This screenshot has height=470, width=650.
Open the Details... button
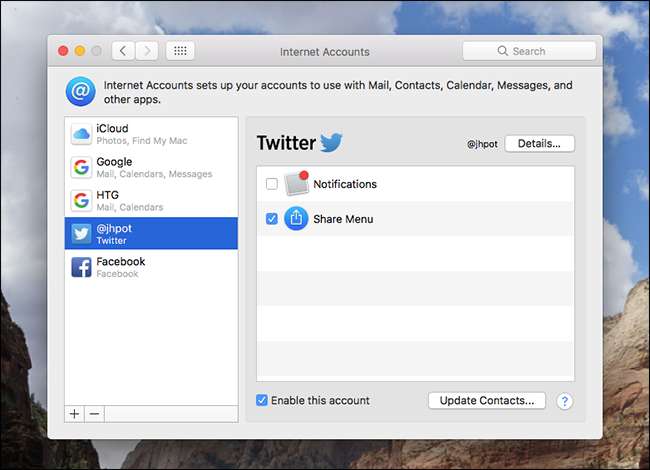[x=539, y=143]
